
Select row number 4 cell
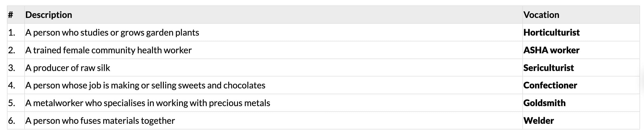click(x=12, y=85)
